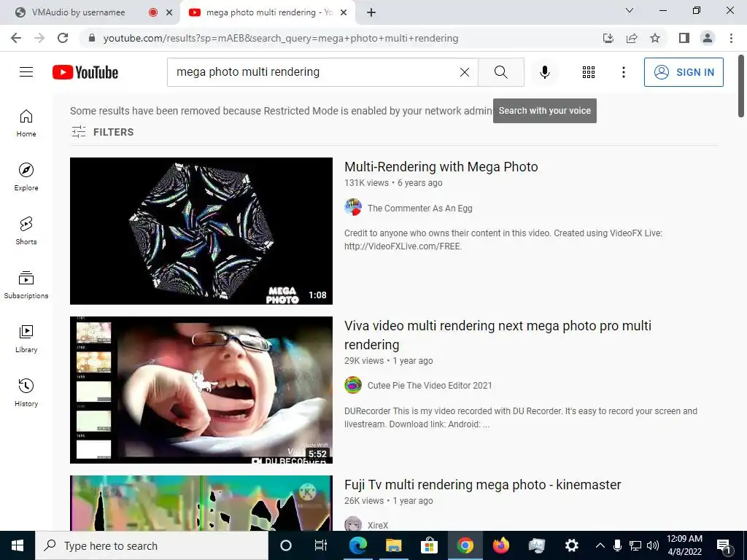Go back in browser
747x560 pixels.
click(x=16, y=38)
